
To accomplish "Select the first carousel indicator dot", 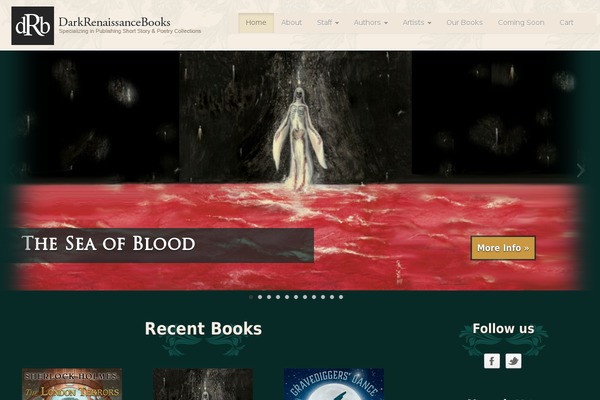I will pyautogui.click(x=251, y=297).
